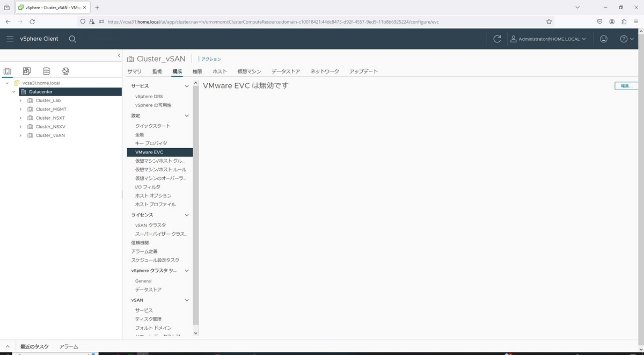Switch to the ネットワーク tab

[325, 71]
